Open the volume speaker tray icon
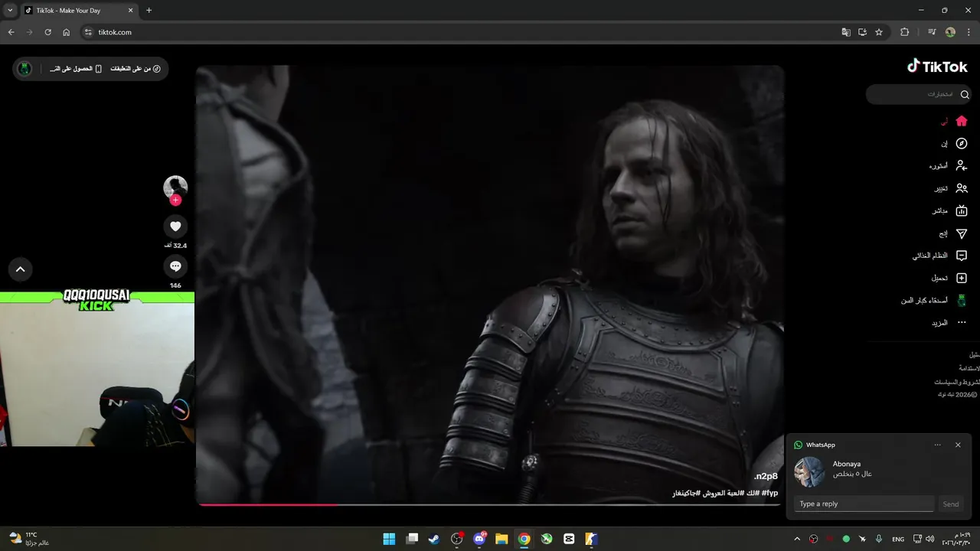 (x=929, y=539)
